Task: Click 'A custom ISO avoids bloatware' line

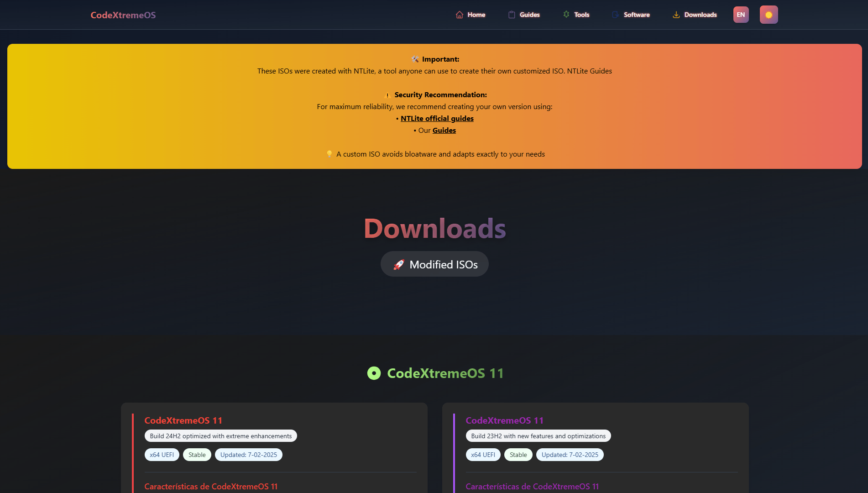Action: (440, 154)
